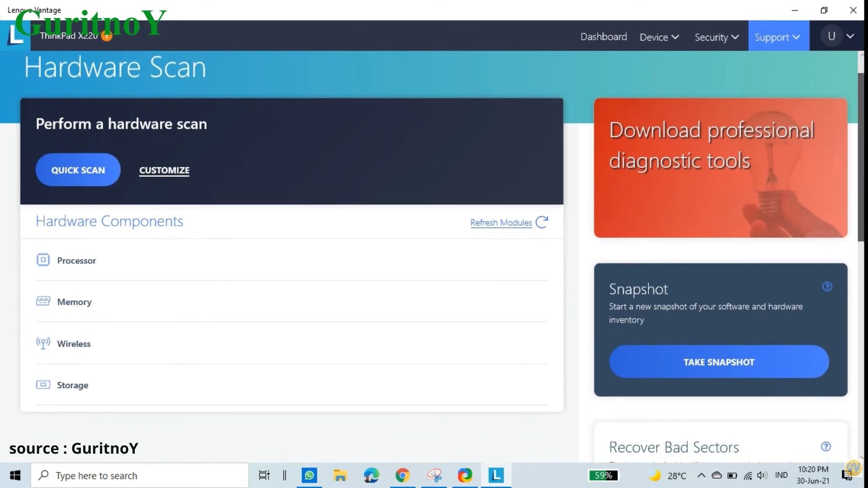Image resolution: width=868 pixels, height=488 pixels.
Task: Click the Windows Start button
Action: click(x=15, y=475)
